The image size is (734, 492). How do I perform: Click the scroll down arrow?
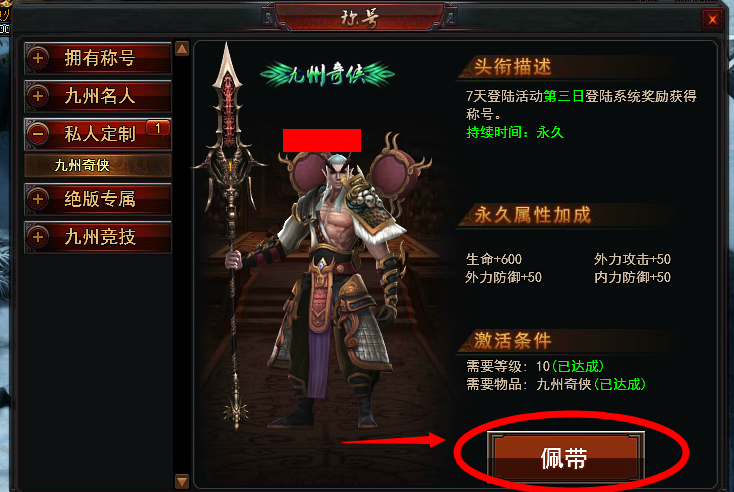pos(182,481)
